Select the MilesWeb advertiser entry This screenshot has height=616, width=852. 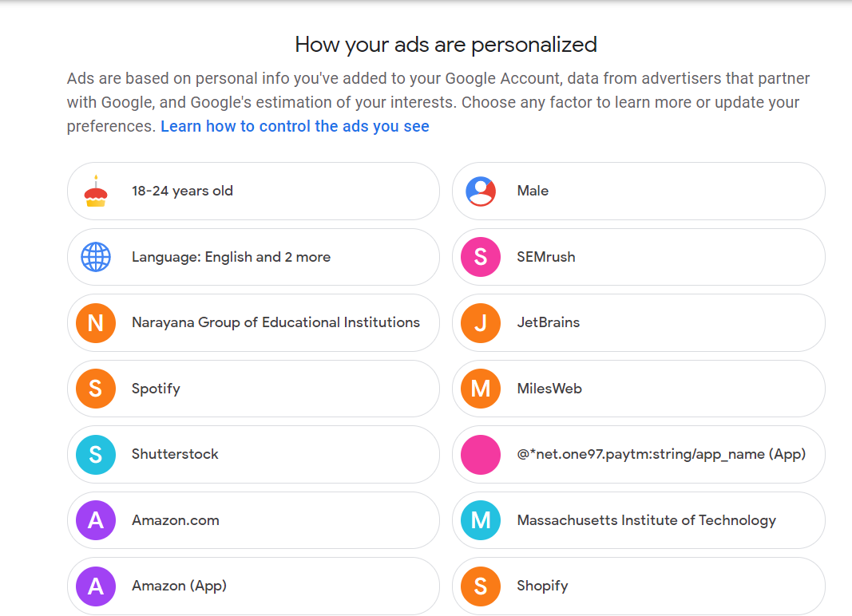point(549,389)
